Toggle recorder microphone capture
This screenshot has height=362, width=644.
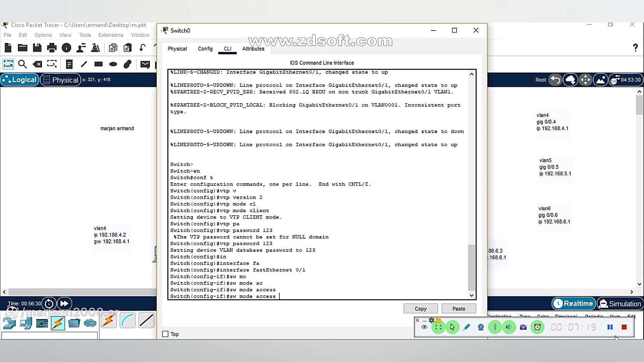495,327
